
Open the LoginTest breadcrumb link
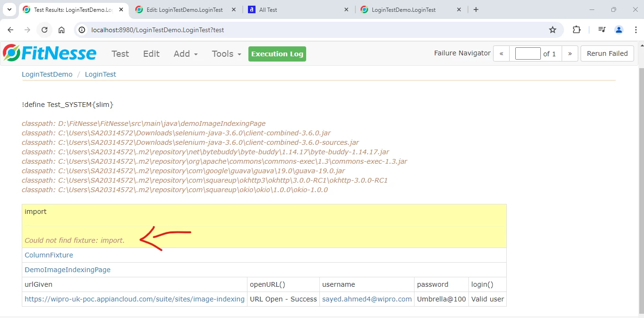point(100,74)
